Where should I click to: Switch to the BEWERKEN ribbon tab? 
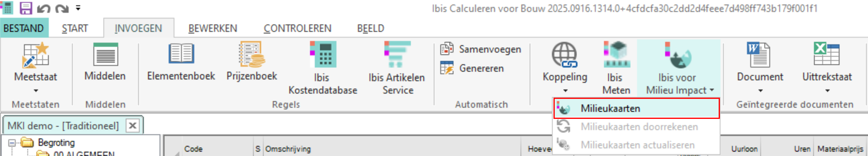click(214, 28)
